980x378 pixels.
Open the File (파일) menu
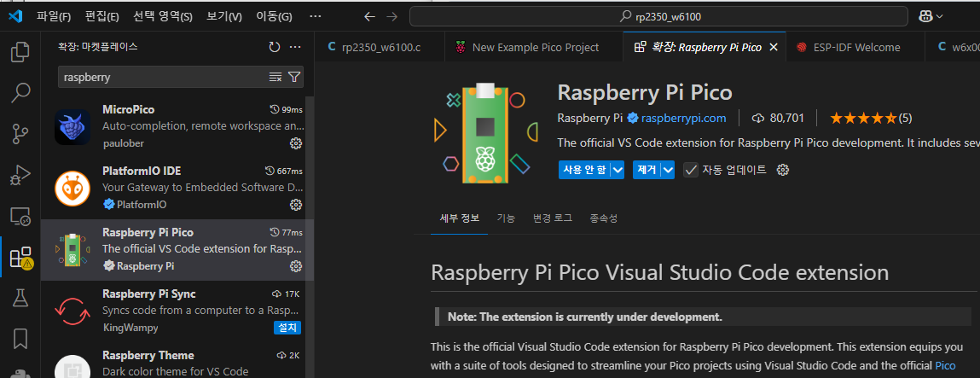pos(54,16)
